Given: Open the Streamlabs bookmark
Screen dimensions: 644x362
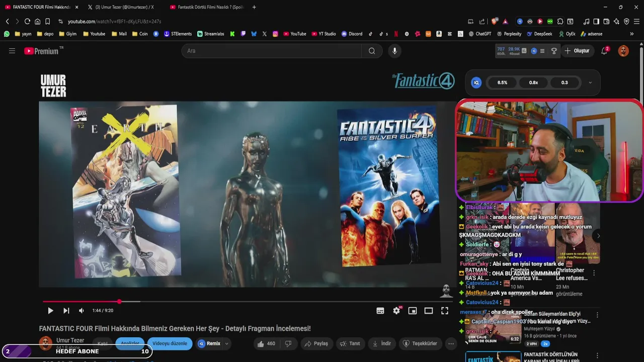Looking at the screenshot, I should point(211,34).
